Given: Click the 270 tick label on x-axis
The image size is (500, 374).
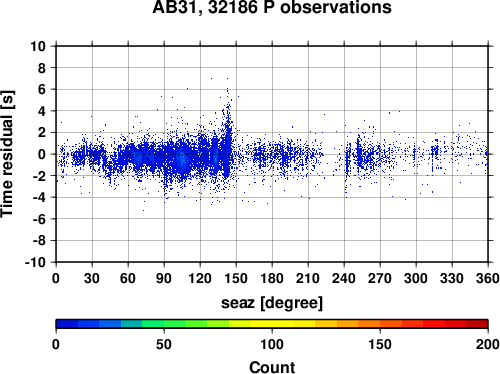Looking at the screenshot, I should pyautogui.click(x=380, y=278).
